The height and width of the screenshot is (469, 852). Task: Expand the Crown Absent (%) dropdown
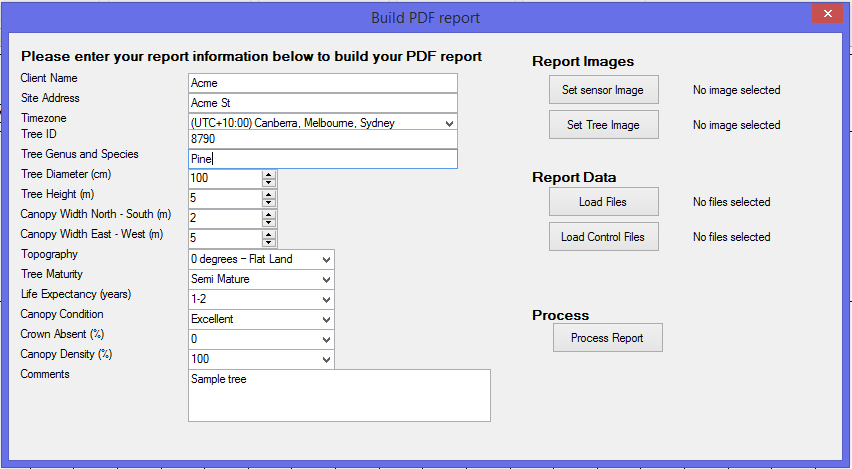tap(326, 340)
